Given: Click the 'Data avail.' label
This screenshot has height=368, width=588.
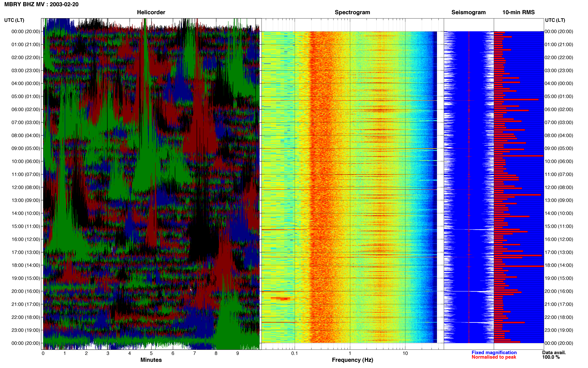Looking at the screenshot, I should point(554,353).
